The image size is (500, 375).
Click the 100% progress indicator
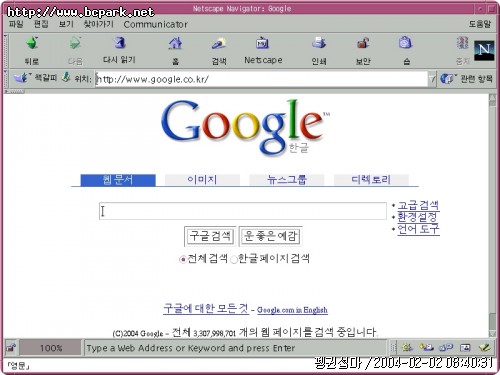(50, 348)
